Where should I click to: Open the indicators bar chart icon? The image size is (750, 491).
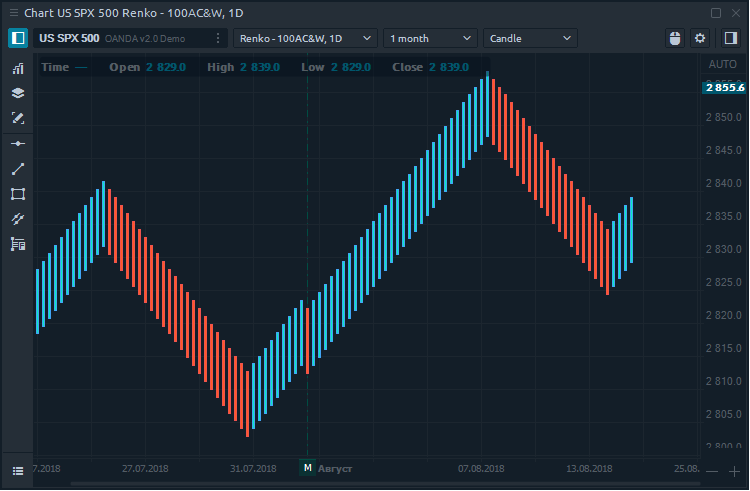point(18,69)
